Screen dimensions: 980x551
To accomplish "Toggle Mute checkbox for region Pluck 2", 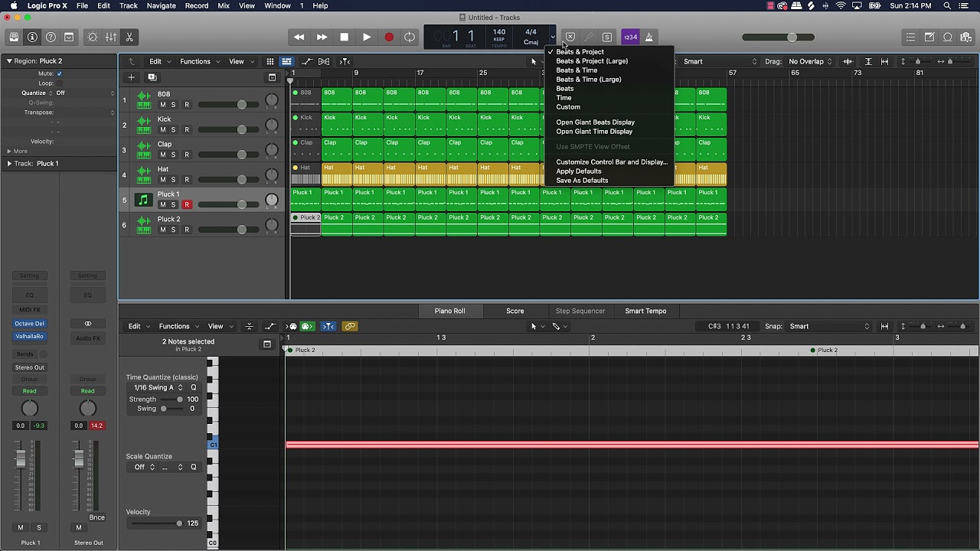I will [x=59, y=73].
